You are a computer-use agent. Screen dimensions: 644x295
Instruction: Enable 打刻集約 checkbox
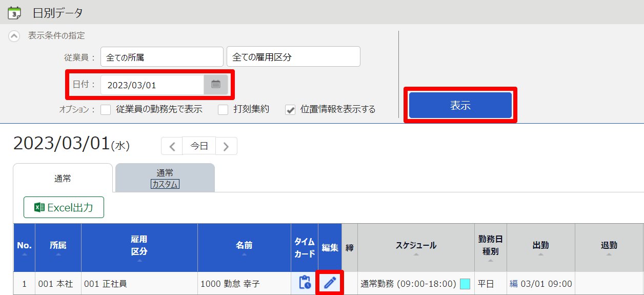(x=223, y=109)
